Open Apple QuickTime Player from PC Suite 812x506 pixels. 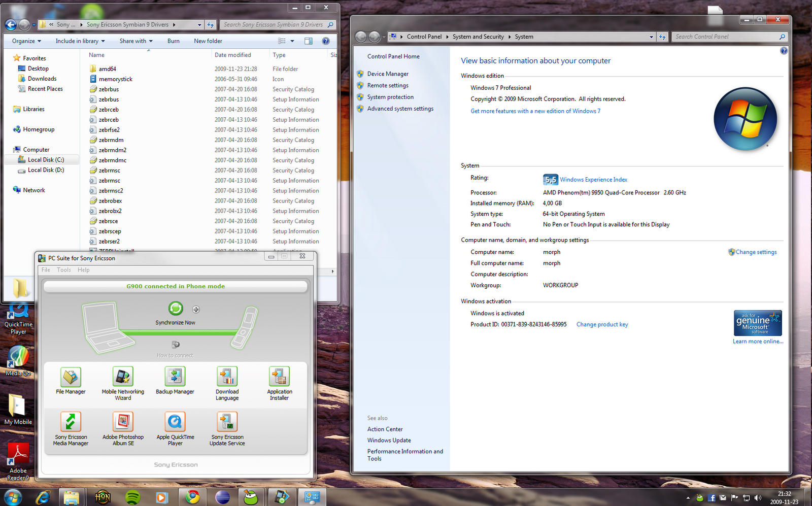coord(175,422)
